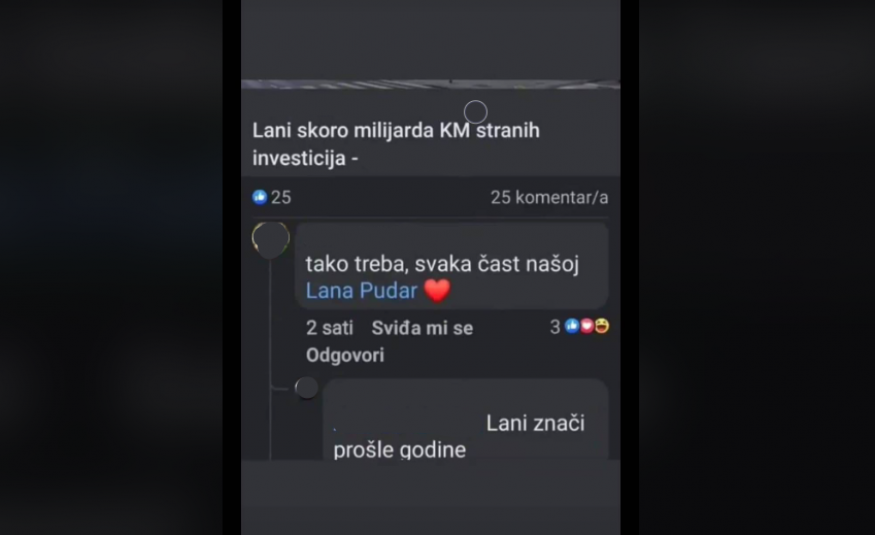Click the blue thumbs-up icon beside 25
Image resolution: width=875 pixels, height=535 pixels.
[x=259, y=197]
